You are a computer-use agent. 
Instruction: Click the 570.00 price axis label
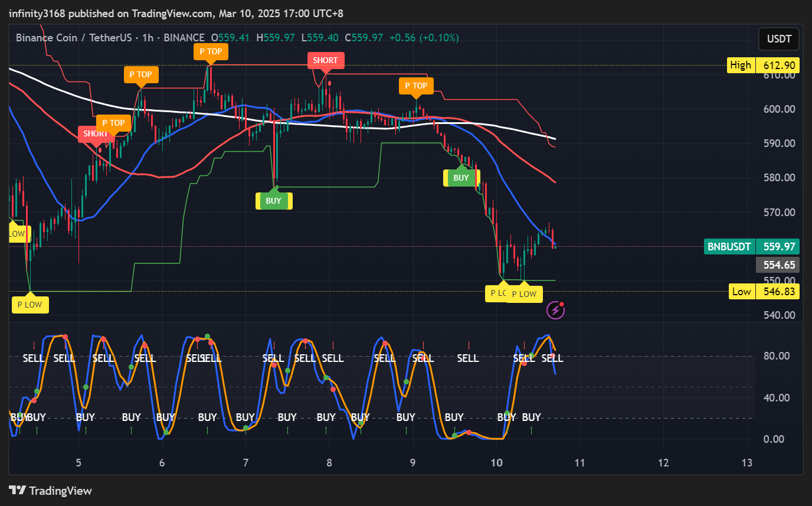coord(781,212)
